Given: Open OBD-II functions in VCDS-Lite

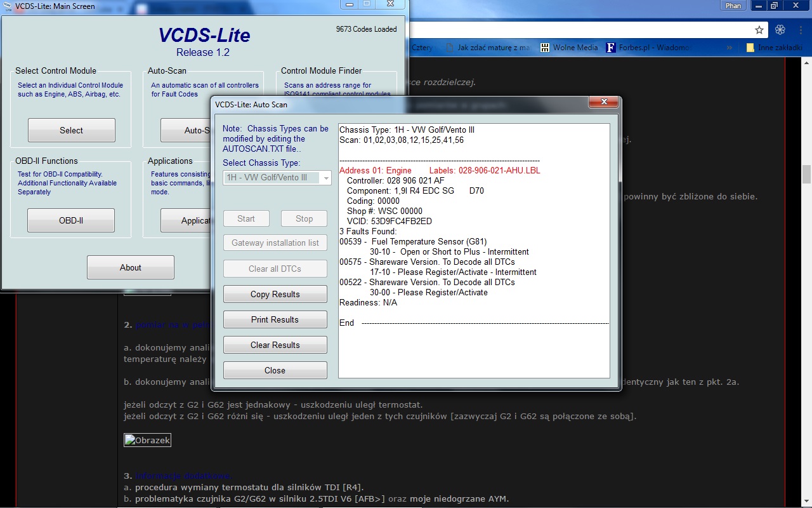Looking at the screenshot, I should tap(71, 220).
